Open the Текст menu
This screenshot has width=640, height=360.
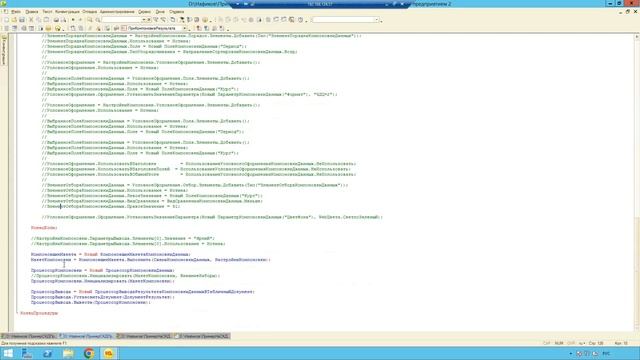point(47,12)
